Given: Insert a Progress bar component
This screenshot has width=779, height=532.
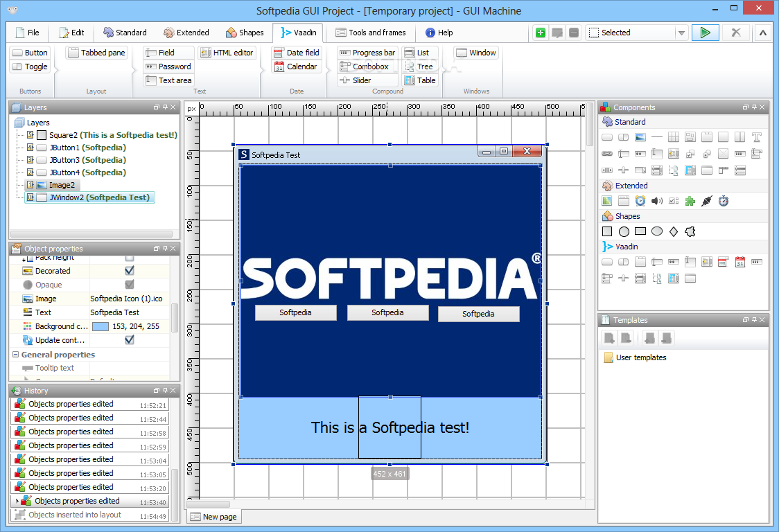Looking at the screenshot, I should [367, 53].
